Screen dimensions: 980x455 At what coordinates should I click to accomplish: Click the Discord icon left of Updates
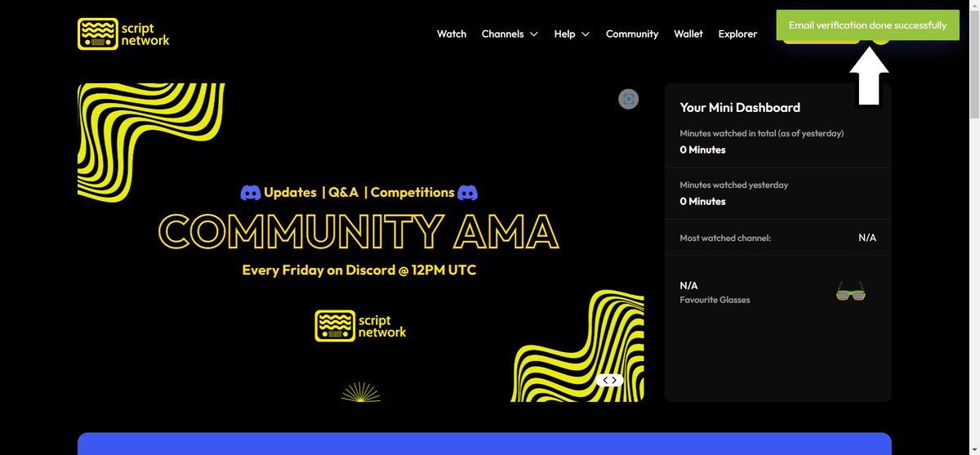pyautogui.click(x=250, y=193)
